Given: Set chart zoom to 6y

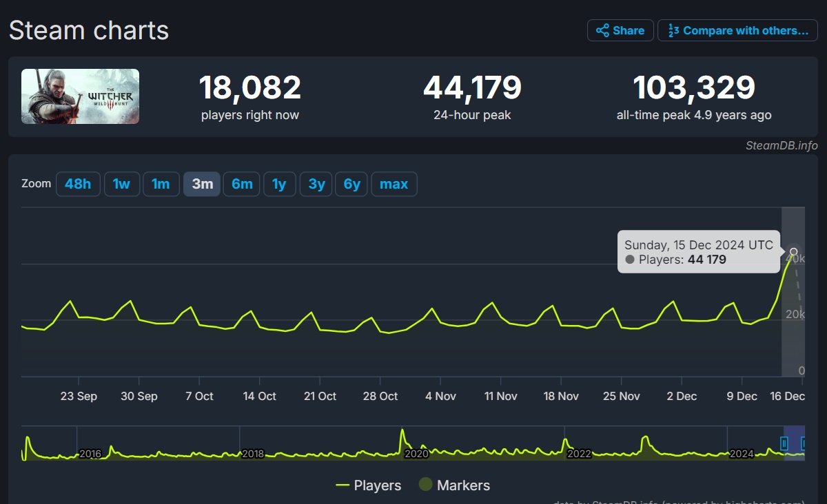Looking at the screenshot, I should tap(351, 184).
